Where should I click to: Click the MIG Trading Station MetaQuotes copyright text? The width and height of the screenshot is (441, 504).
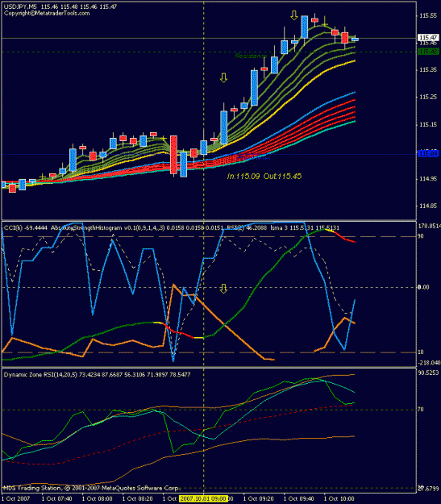[92, 488]
